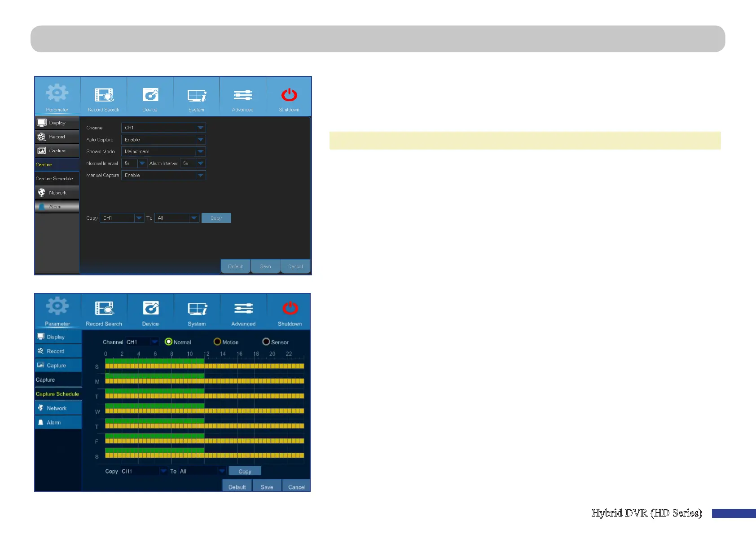This screenshot has height=535, width=756.
Task: Select Device disk icon on Capture settings screen
Action: pos(150,94)
